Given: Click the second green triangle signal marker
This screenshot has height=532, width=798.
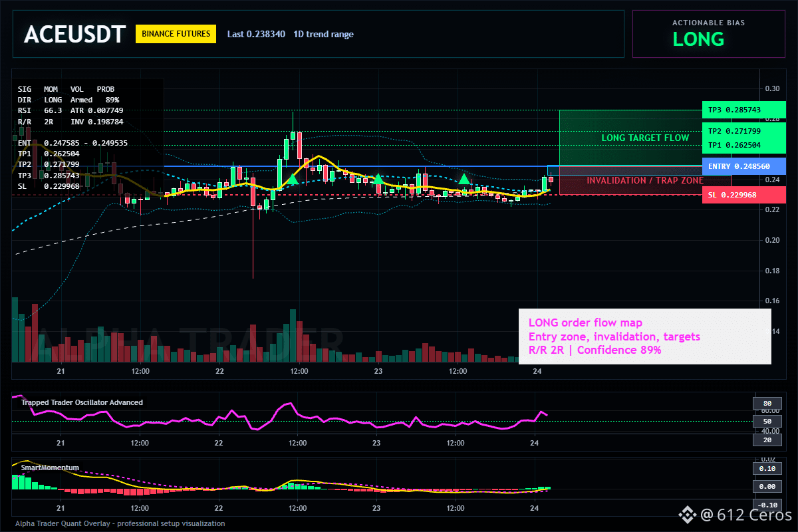Looking at the screenshot, I should [378, 178].
